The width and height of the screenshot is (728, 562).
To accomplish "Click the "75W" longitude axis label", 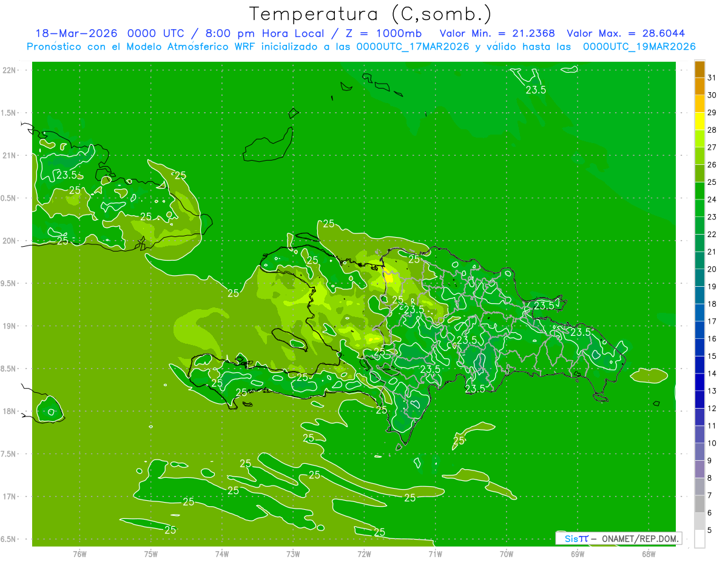I will coord(151,554).
